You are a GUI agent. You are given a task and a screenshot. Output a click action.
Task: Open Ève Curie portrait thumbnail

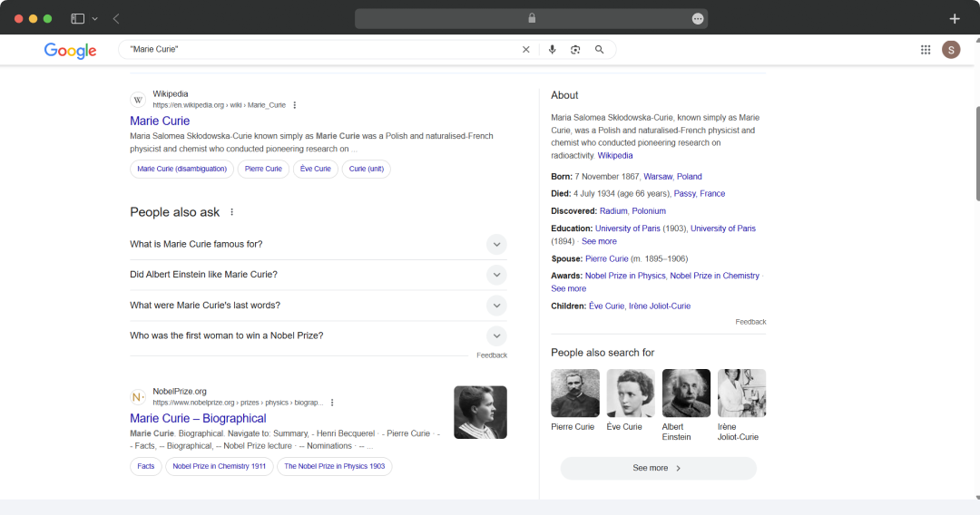631,393
